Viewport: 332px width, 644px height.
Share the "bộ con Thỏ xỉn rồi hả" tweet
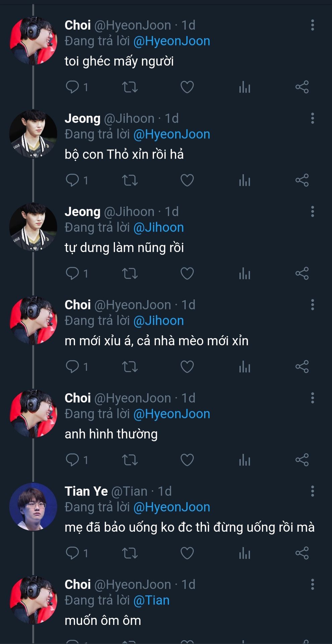pyautogui.click(x=302, y=180)
